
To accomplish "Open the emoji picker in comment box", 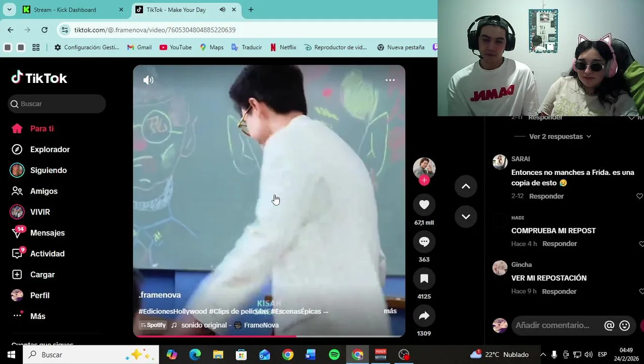I will click(x=625, y=326).
